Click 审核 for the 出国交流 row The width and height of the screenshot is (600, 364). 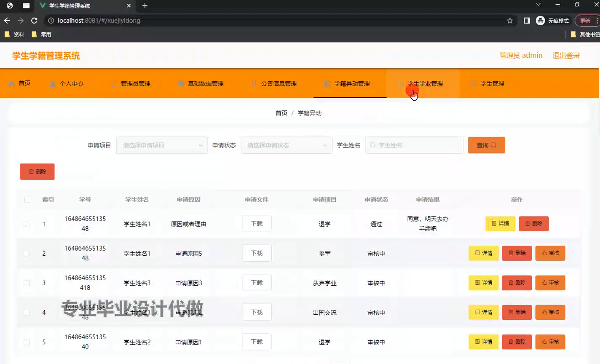(550, 312)
